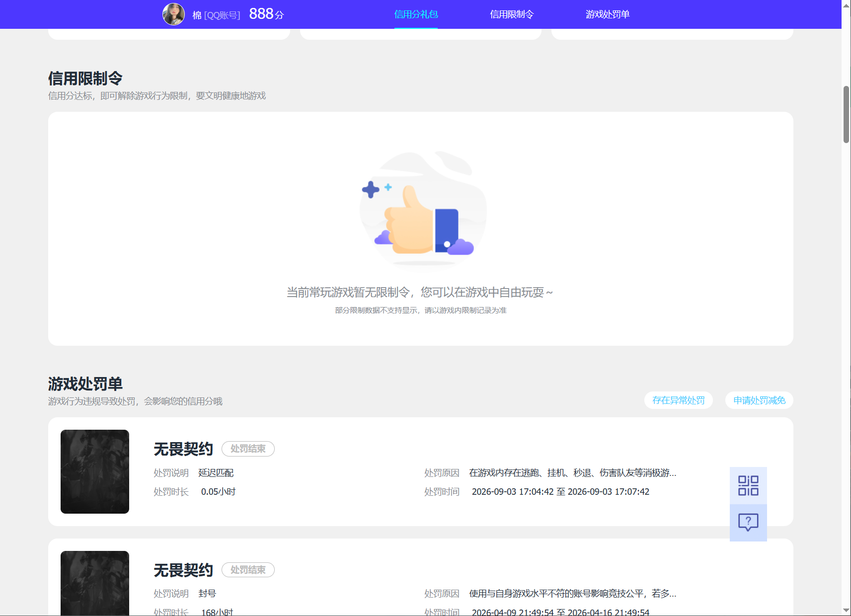The height and width of the screenshot is (616, 851).
Task: Click the 游戏处罚单 section heading
Action: pos(85,384)
